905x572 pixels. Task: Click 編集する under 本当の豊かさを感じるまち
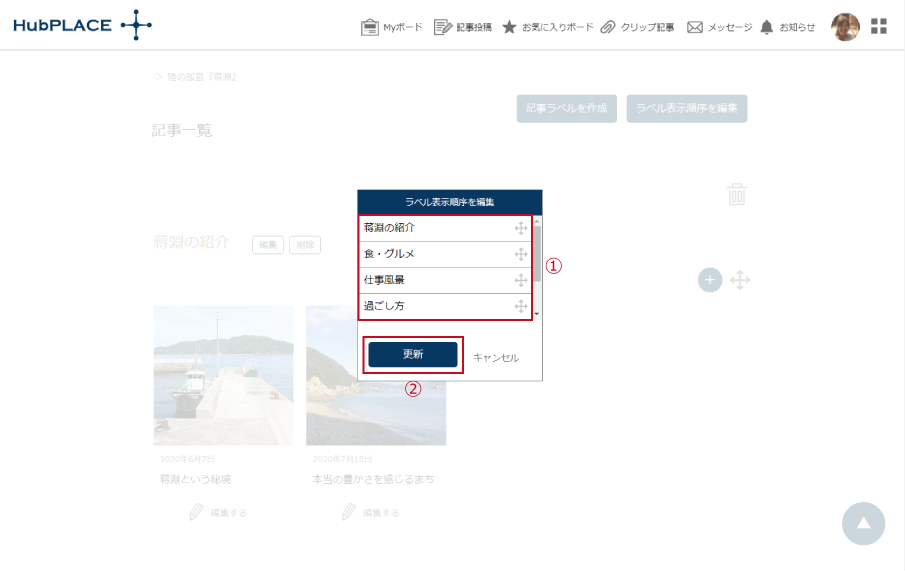coord(381,513)
